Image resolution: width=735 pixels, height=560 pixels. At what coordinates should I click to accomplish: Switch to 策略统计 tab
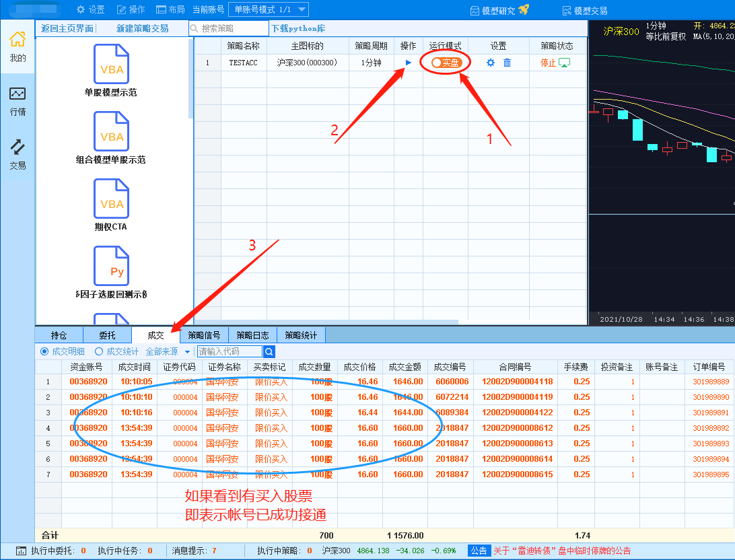click(301, 335)
